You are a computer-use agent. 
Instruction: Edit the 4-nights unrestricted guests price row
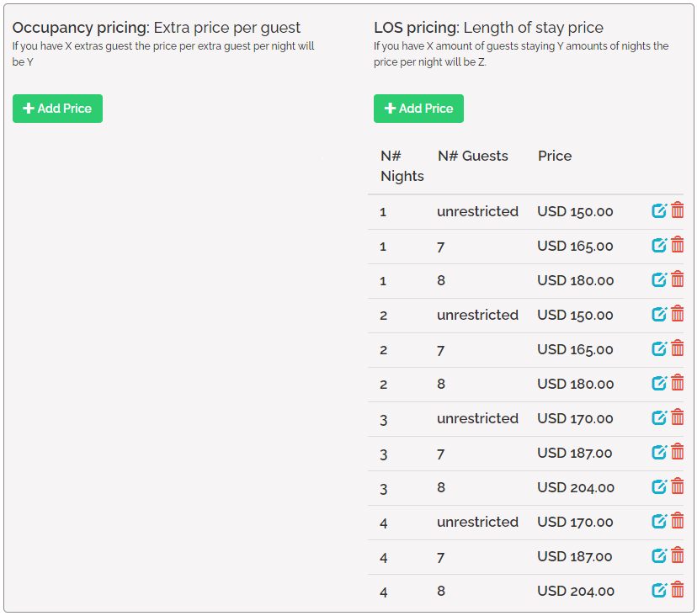pyautogui.click(x=659, y=521)
